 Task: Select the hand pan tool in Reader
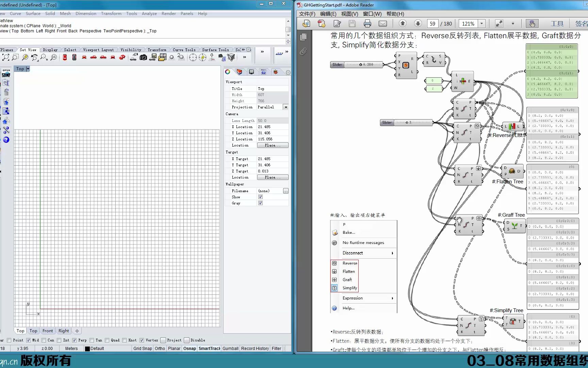tap(532, 24)
